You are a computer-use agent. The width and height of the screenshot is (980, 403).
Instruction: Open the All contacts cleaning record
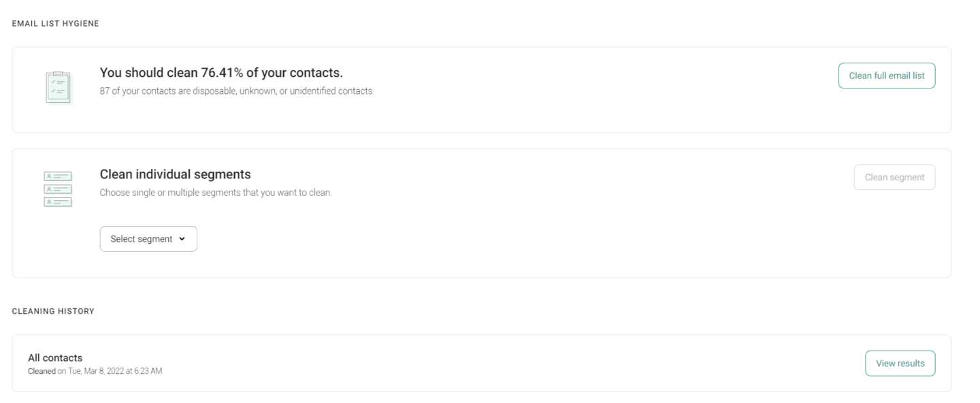(x=55, y=357)
